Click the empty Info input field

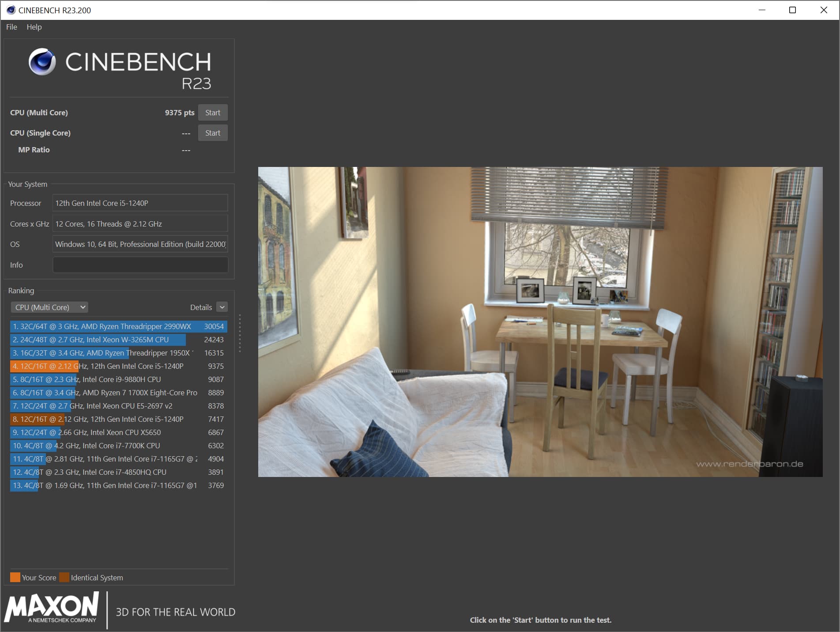[140, 265]
